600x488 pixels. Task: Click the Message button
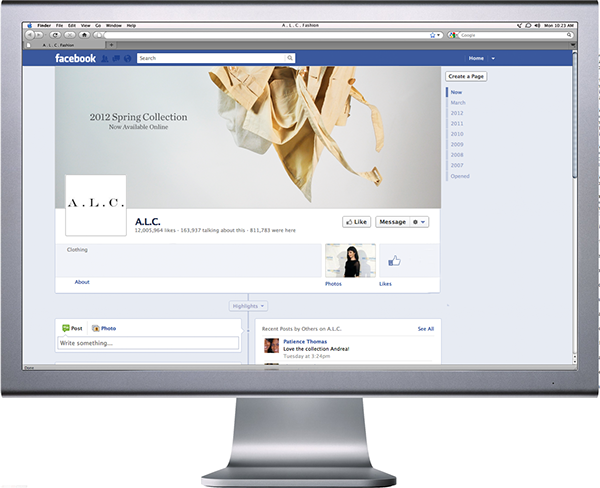coord(393,222)
